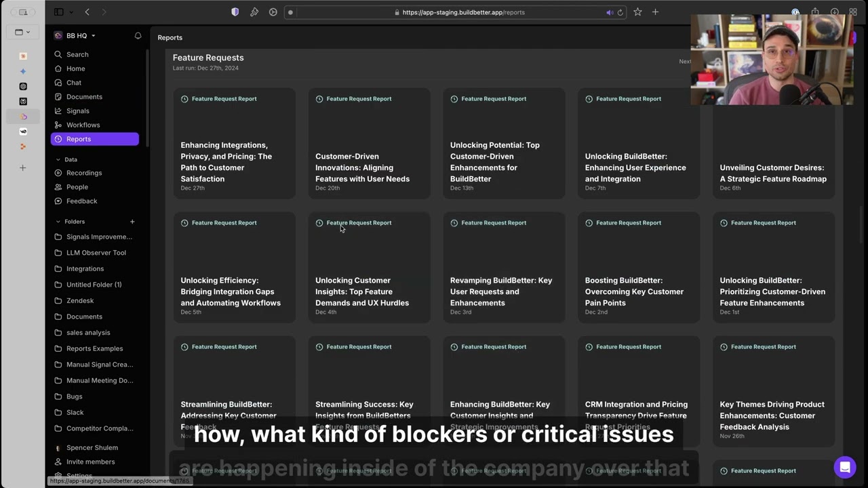Mute the tab audio speaker icon
Viewport: 868px width, 488px height.
tap(609, 12)
